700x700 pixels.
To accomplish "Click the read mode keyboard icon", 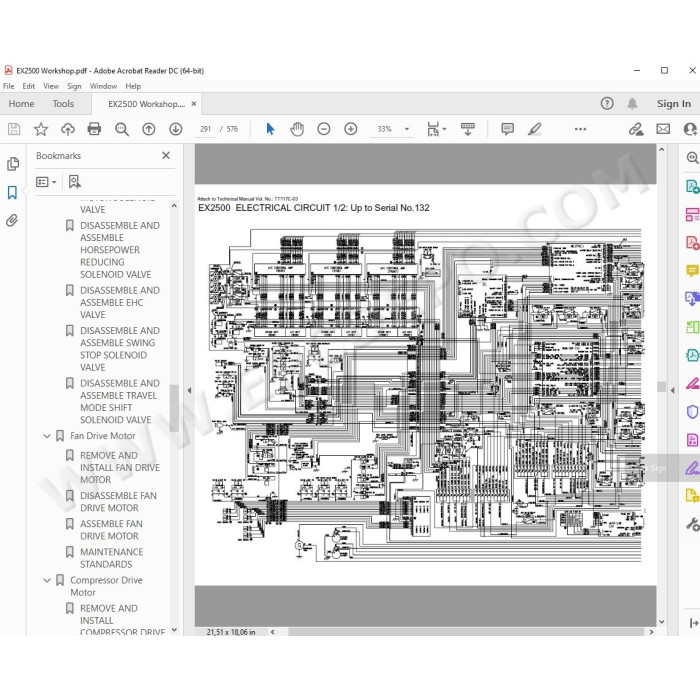I will click(x=468, y=129).
